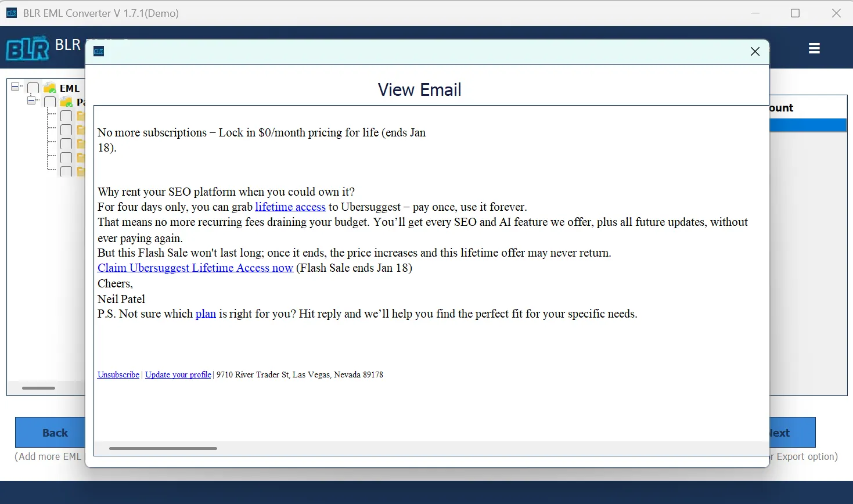The width and height of the screenshot is (853, 504).
Task: Click the horizontal scrollbar below the email text
Action: click(x=163, y=448)
